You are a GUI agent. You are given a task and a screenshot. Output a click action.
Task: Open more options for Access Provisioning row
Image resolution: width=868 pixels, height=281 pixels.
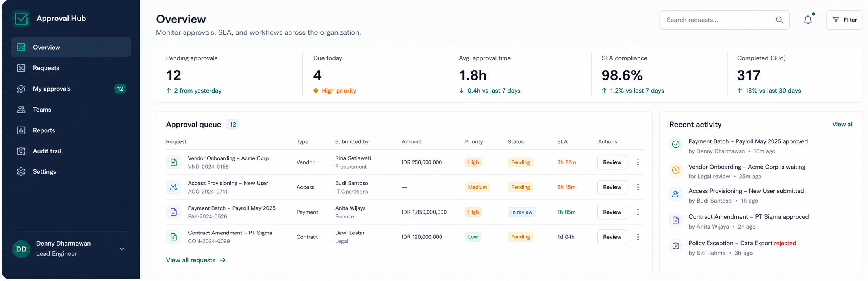tap(638, 187)
